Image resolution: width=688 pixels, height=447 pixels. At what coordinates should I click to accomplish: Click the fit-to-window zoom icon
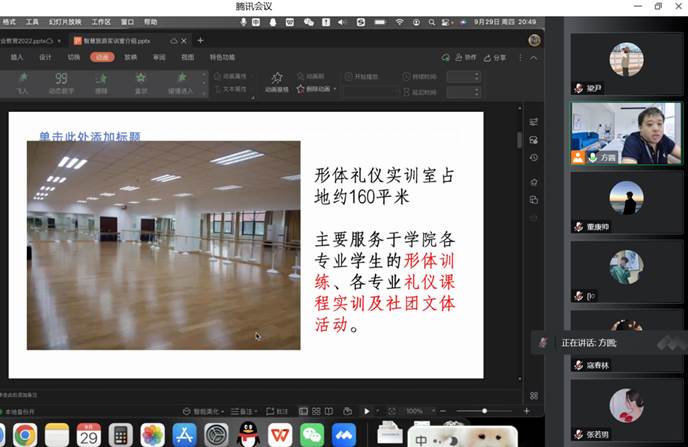392,411
